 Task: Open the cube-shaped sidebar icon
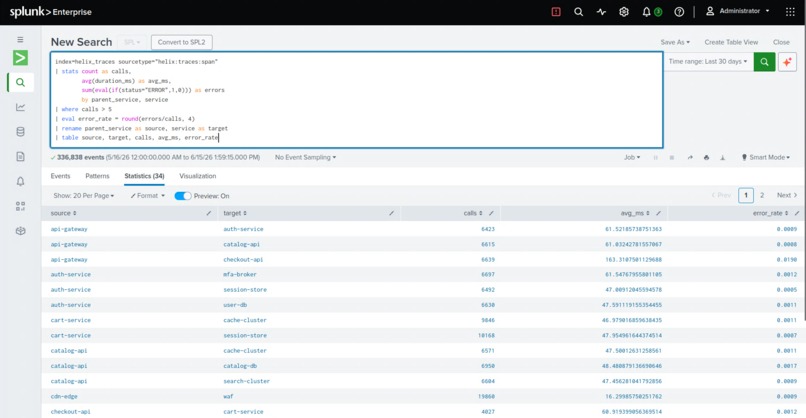[x=20, y=231]
